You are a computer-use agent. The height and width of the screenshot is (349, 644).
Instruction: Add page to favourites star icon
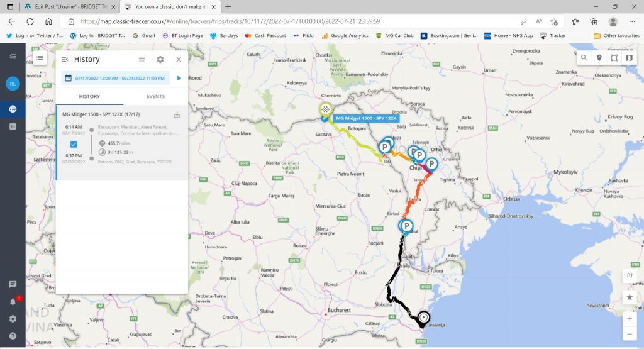(x=554, y=21)
